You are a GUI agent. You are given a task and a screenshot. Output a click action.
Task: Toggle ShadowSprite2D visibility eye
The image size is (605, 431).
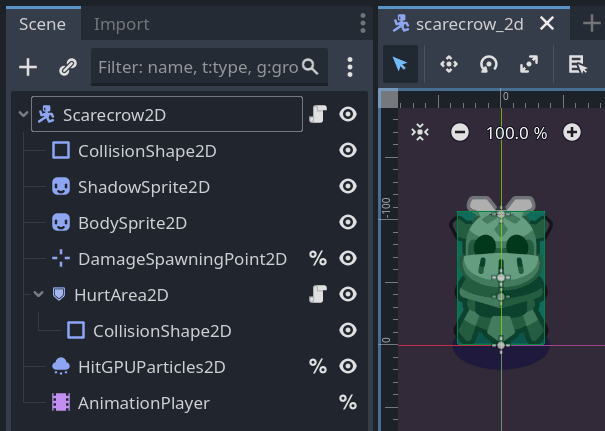point(348,186)
